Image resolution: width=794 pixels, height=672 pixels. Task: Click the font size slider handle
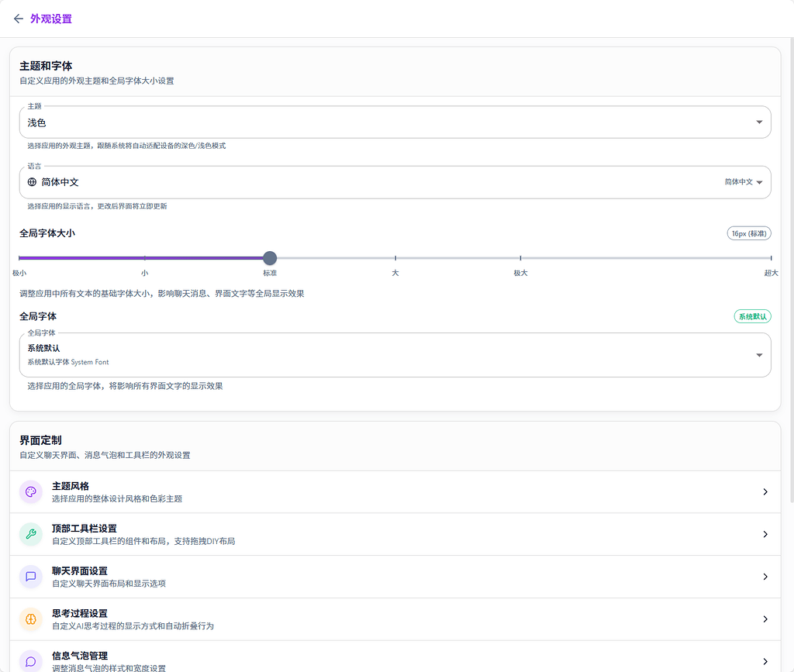coord(270,258)
